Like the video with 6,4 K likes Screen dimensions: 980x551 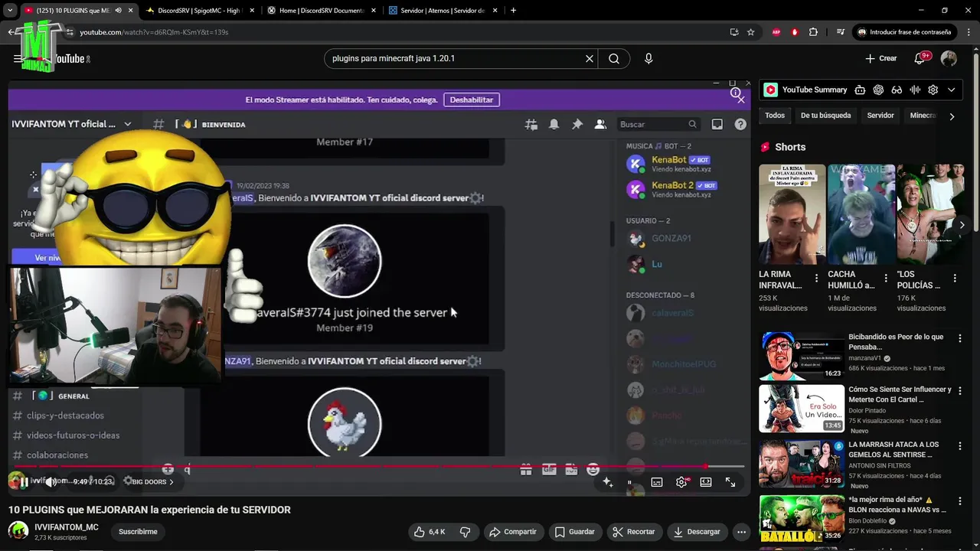click(429, 532)
